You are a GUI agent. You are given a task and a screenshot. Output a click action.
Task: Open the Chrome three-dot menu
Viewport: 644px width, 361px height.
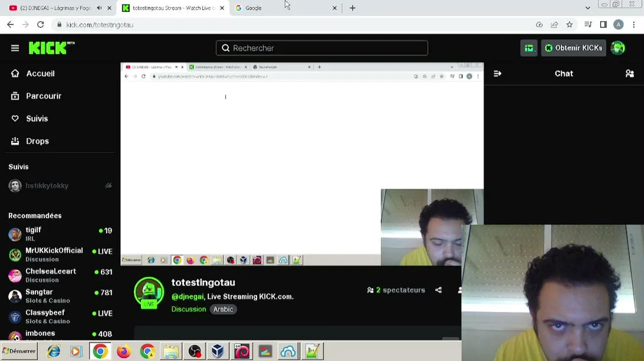634,25
